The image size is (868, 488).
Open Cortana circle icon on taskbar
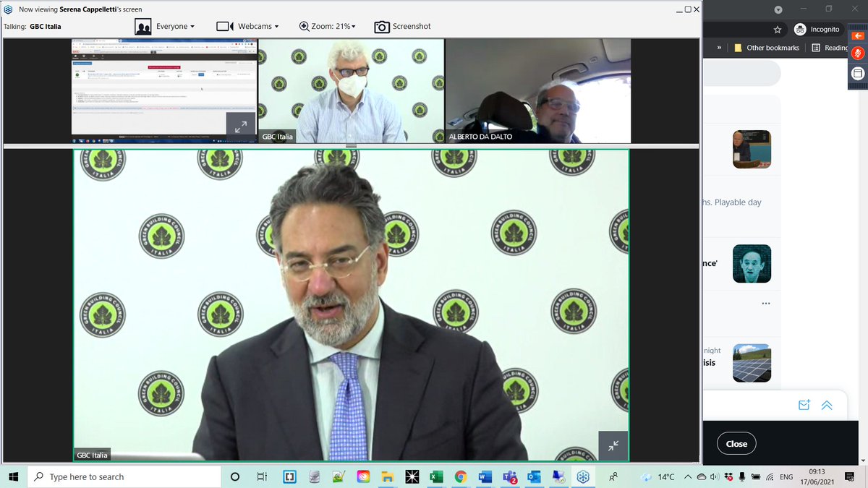[235, 476]
